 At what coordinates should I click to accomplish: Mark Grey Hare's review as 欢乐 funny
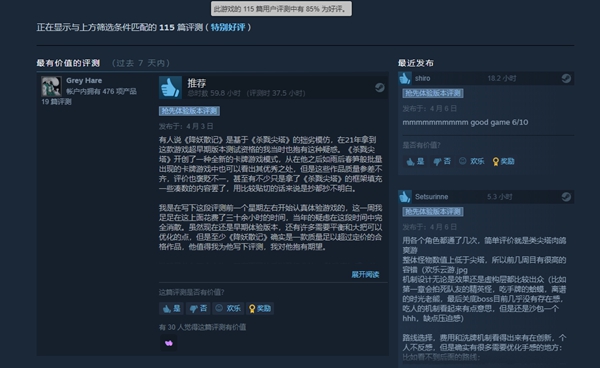[228, 308]
